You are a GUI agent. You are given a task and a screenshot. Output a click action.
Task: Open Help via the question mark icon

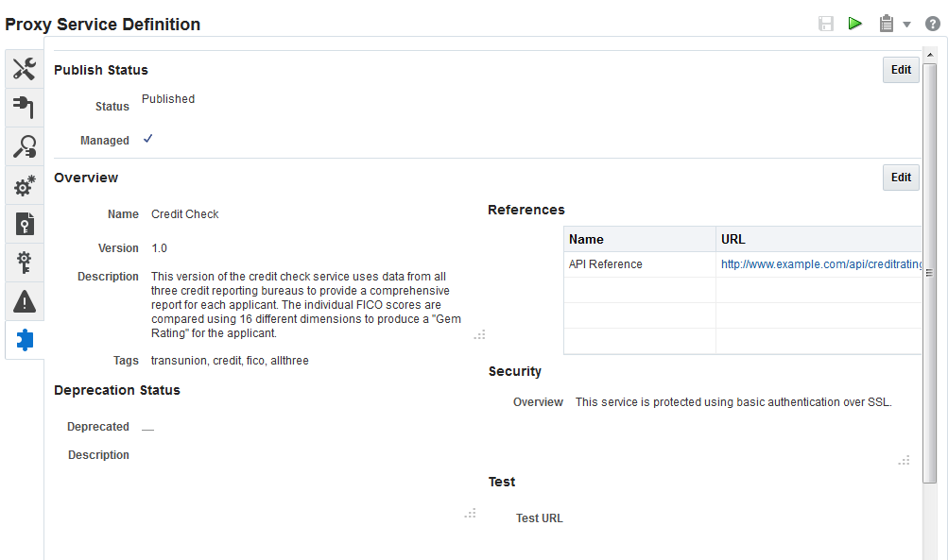932,23
